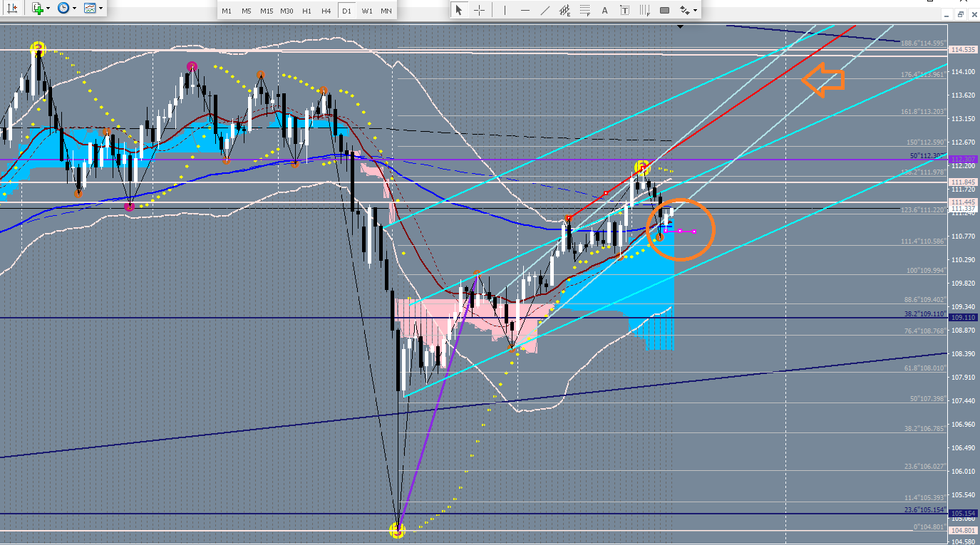Select the Trendline drawing tool
Viewport: 980px width, 545px height.
point(545,10)
